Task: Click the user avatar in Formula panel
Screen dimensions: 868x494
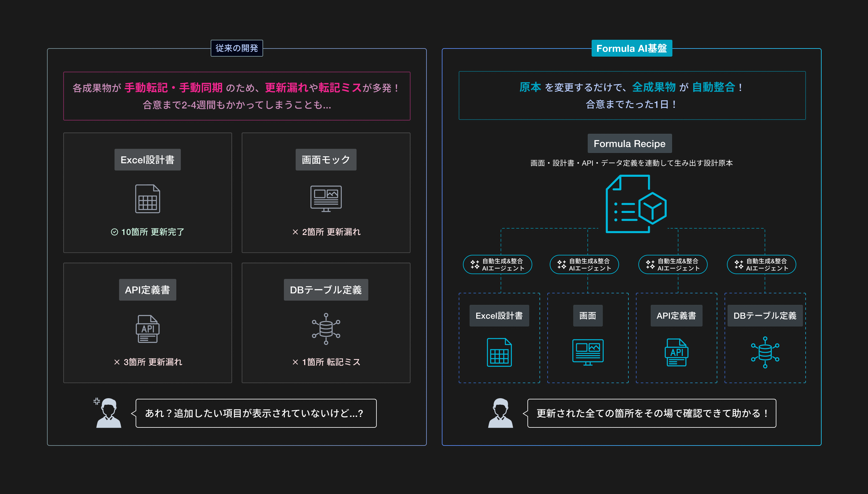Action: 500,413
